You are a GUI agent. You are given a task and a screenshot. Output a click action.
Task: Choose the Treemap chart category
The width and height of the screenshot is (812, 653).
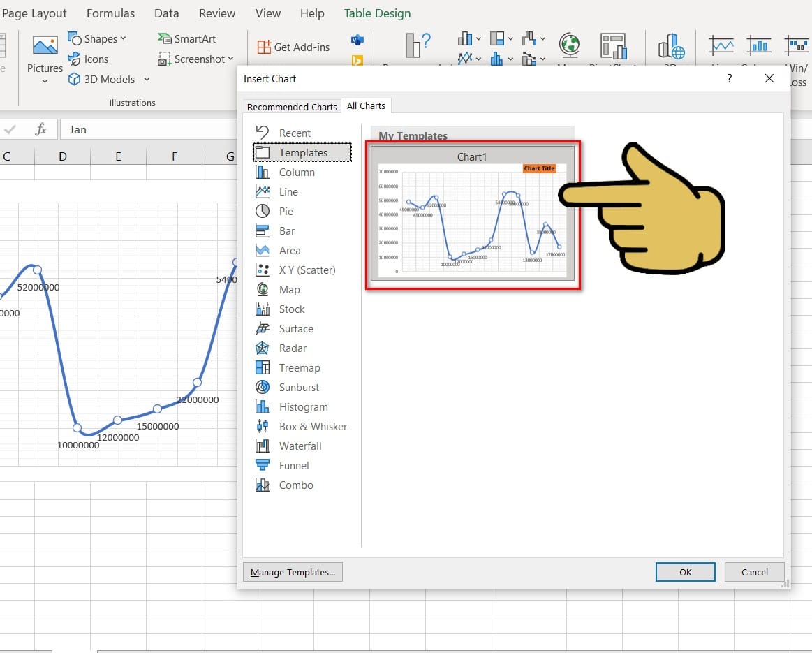click(299, 367)
